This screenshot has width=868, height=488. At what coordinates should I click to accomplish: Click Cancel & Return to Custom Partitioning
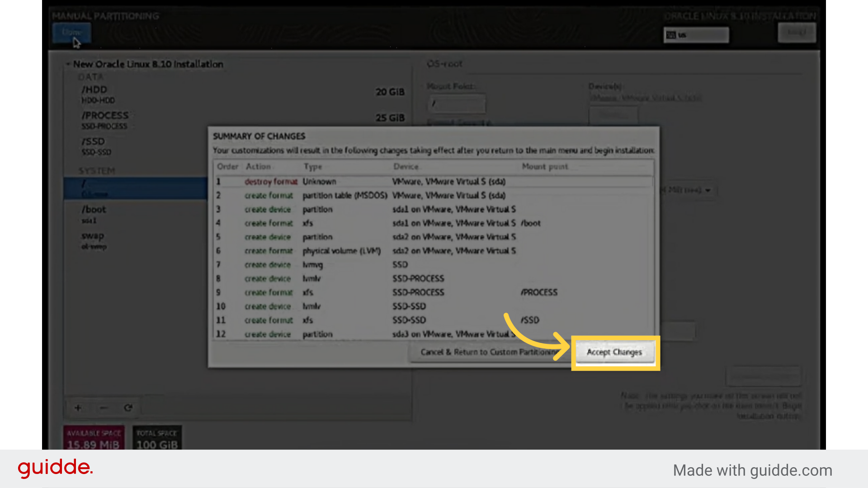pyautogui.click(x=488, y=352)
